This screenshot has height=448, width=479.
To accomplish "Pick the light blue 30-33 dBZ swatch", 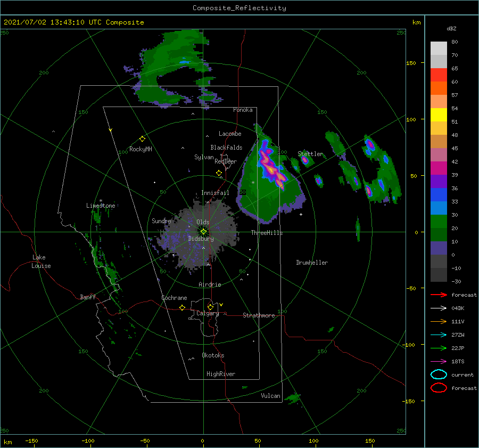I will [439, 208].
